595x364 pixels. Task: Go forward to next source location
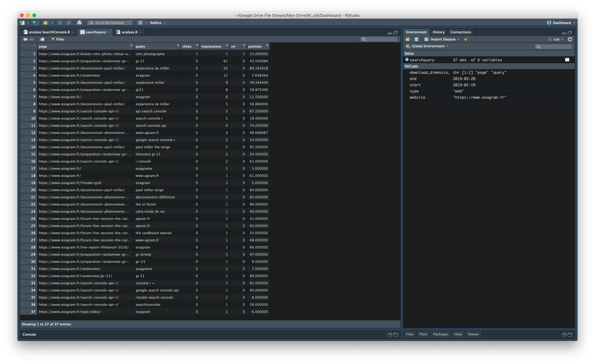pos(31,39)
